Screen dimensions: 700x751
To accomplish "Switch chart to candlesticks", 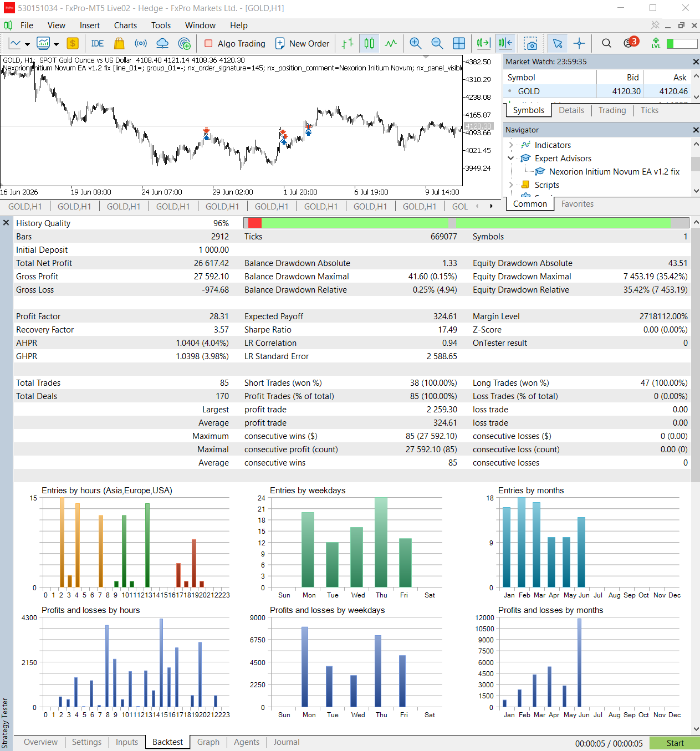I will (x=369, y=43).
